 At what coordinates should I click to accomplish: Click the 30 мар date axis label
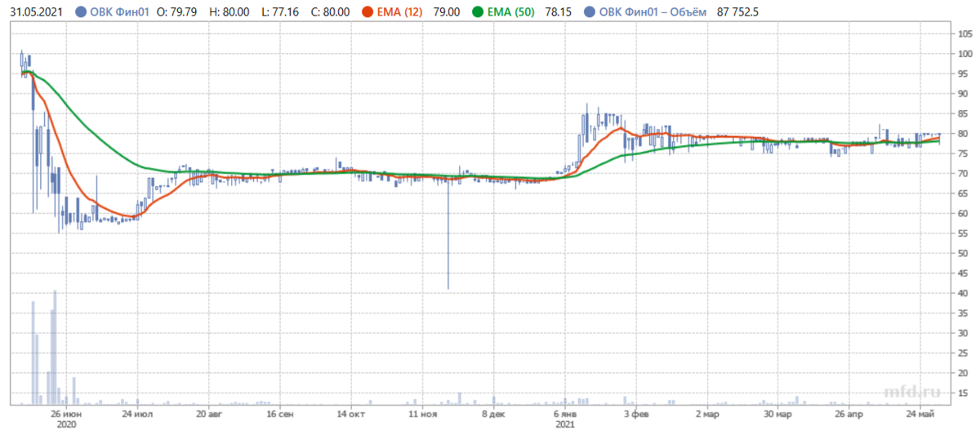(777, 415)
